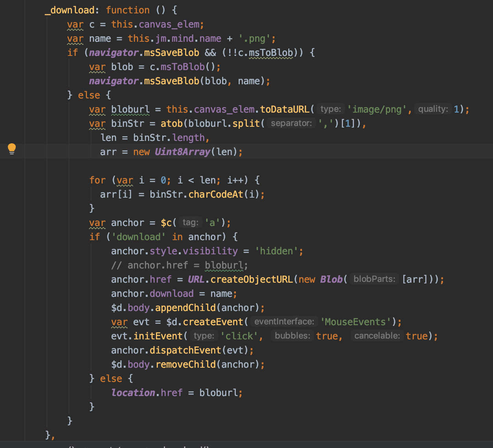The width and height of the screenshot is (493, 448).
Task: Click the 'for' loop keyword
Action: pyautogui.click(x=97, y=180)
